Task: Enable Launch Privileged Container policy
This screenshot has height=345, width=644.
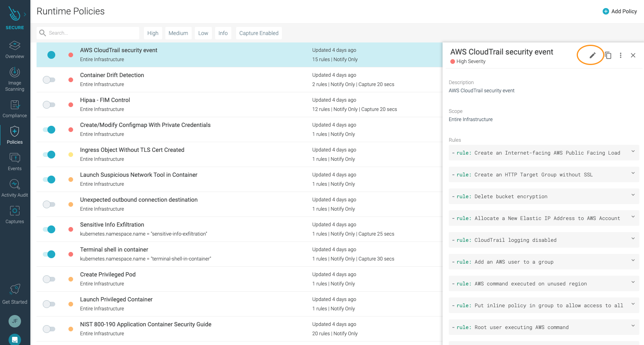Action: [49, 304]
